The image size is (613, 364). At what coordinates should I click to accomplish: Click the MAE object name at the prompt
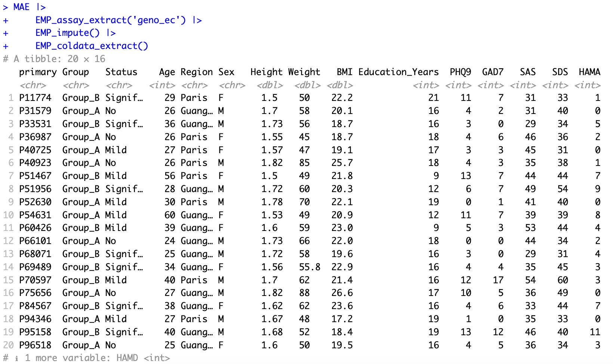[21, 7]
